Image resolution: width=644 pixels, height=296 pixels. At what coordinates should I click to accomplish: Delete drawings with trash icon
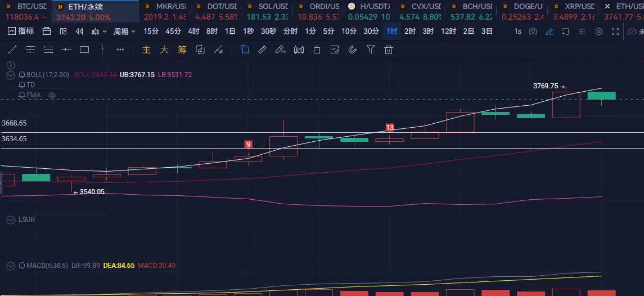click(x=389, y=50)
